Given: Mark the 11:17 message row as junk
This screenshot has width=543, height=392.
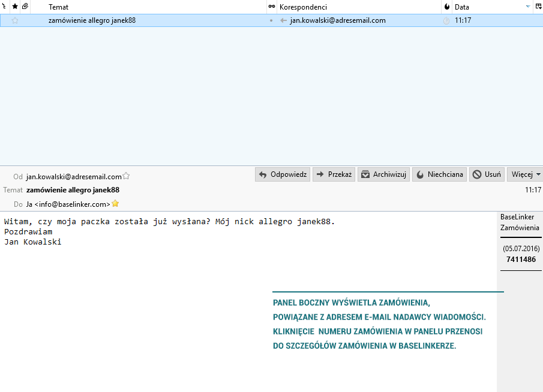Looking at the screenshot, I should pyautogui.click(x=446, y=21).
